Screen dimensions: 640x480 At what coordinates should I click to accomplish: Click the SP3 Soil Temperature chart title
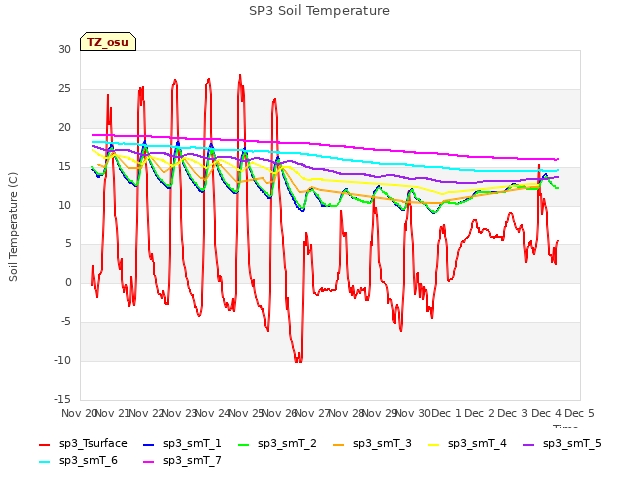pyautogui.click(x=319, y=11)
